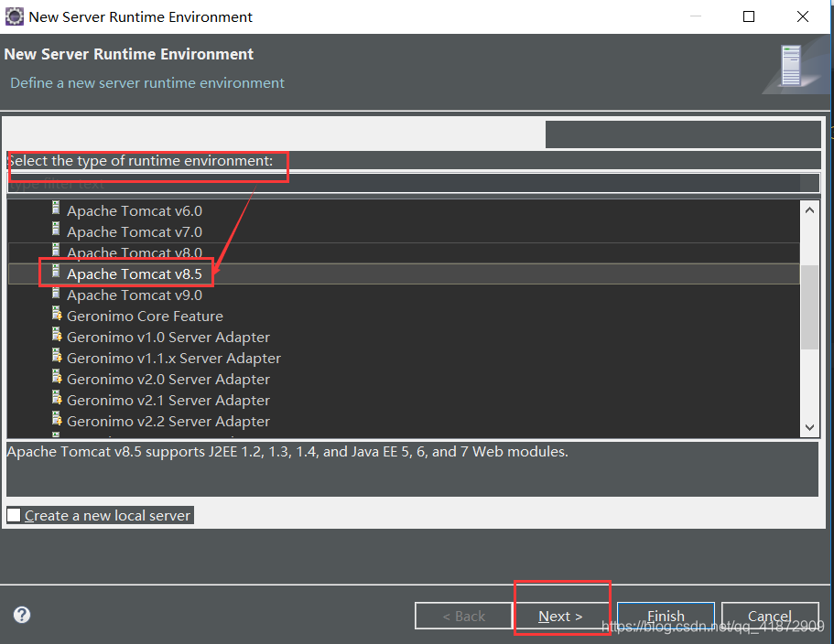Open the help question mark icon
The image size is (834, 644).
point(22,615)
